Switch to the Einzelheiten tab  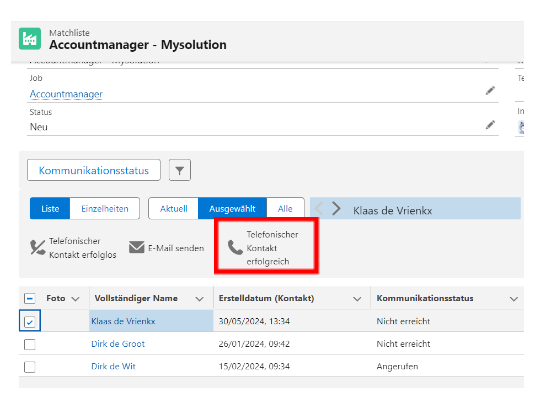click(x=105, y=208)
